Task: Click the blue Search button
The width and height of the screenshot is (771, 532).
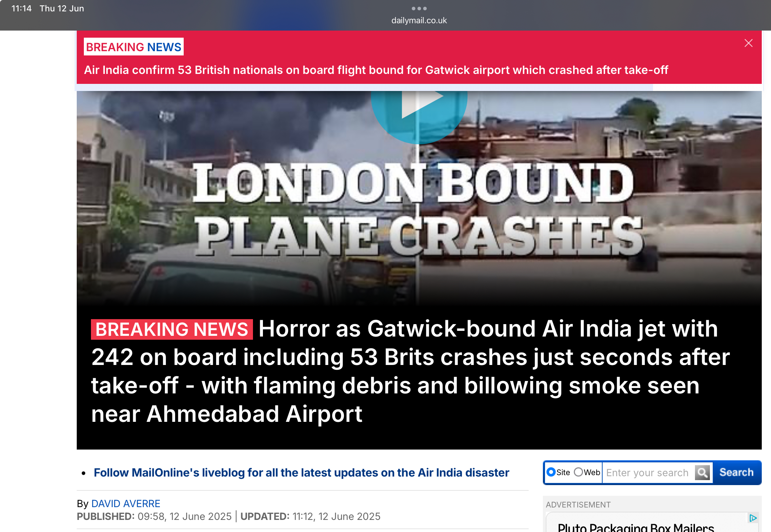Action: coord(737,472)
